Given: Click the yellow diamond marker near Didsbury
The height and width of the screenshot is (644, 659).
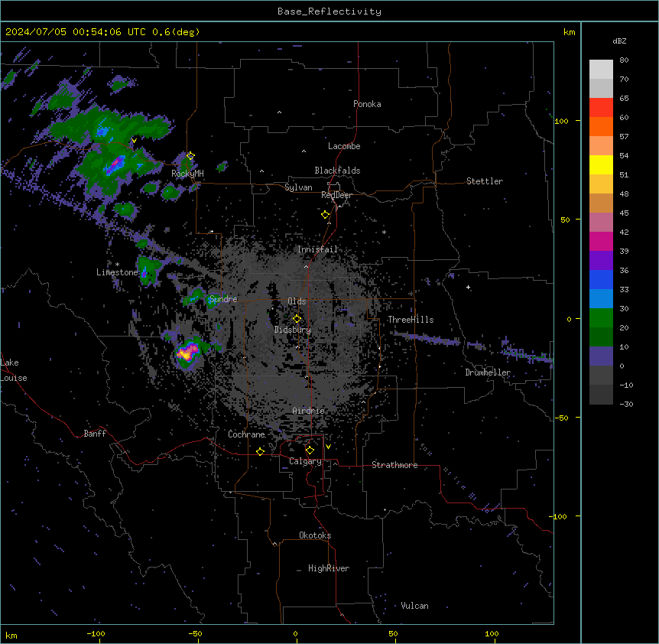Looking at the screenshot, I should click(x=297, y=319).
